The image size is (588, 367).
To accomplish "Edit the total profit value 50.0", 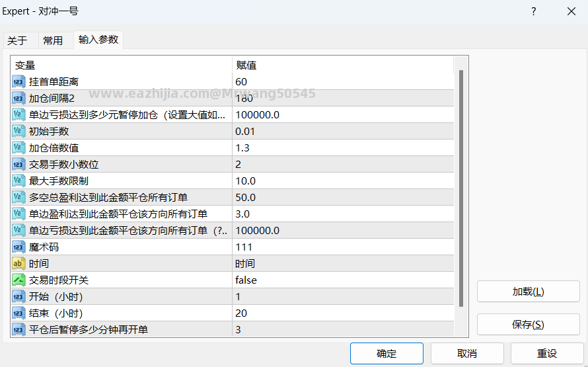I will pos(343,197).
